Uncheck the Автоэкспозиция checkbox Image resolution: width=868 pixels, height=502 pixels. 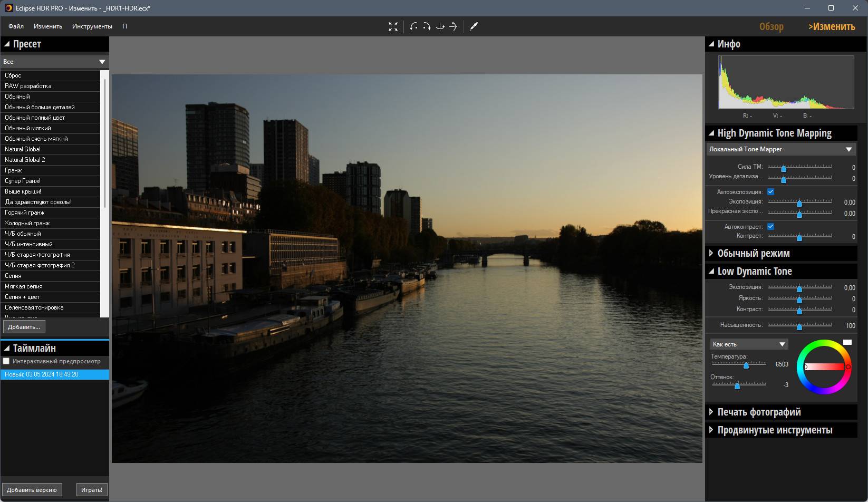pos(770,192)
